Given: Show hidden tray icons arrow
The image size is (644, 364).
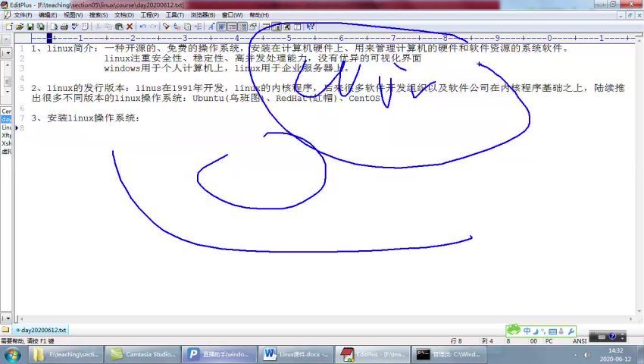Looking at the screenshot, I should (x=575, y=355).
